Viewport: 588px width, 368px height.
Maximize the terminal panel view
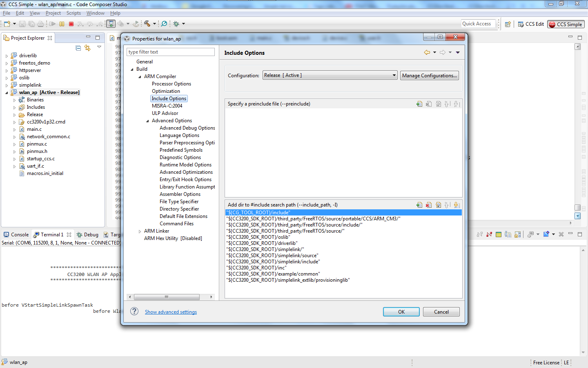click(x=580, y=234)
